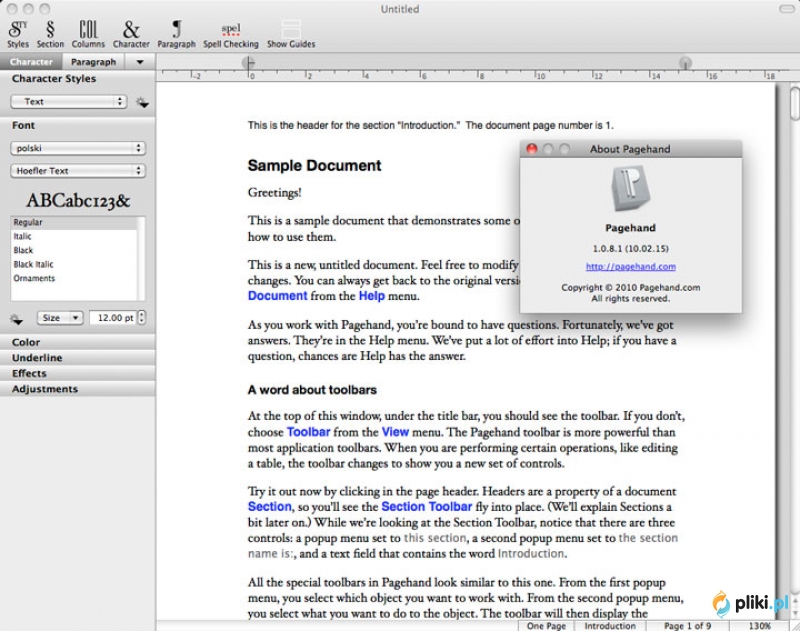Click the View link in the document
The image size is (800, 631).
pos(395,432)
